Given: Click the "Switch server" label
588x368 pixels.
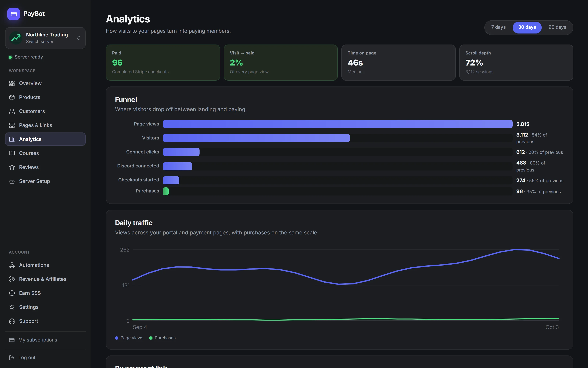Looking at the screenshot, I should click(x=40, y=42).
